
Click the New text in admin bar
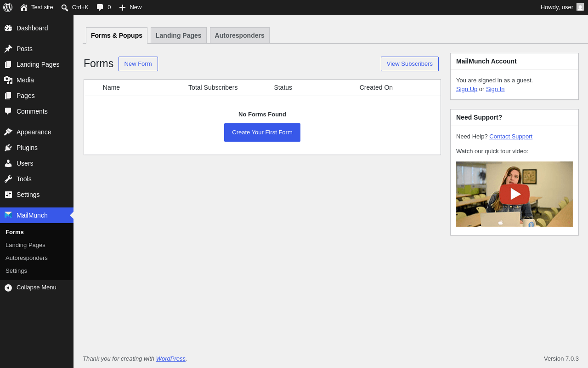pyautogui.click(x=136, y=7)
